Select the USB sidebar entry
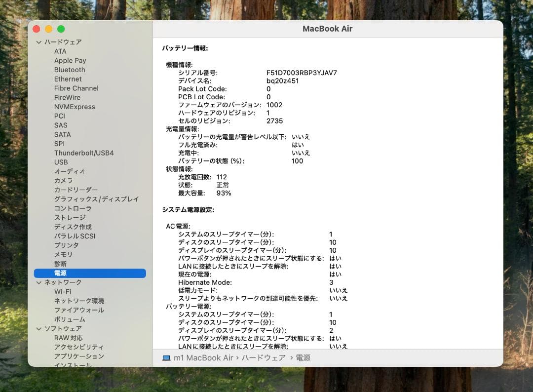Screen dimensions: 533x392 click(61, 162)
